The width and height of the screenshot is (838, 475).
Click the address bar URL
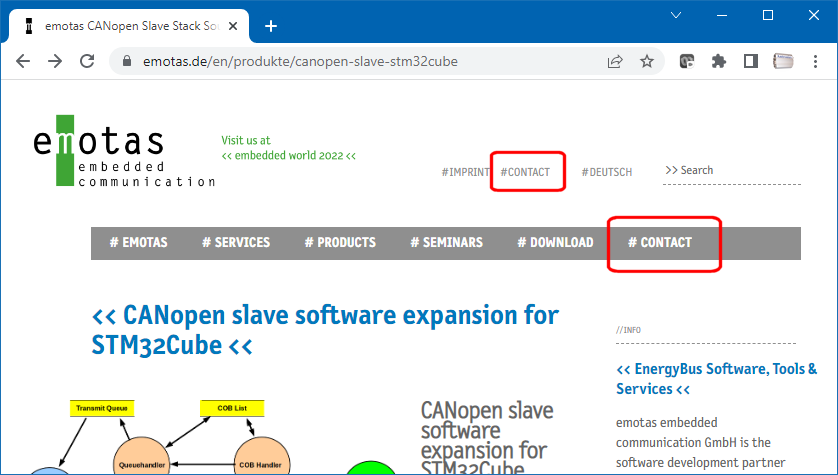click(300, 61)
